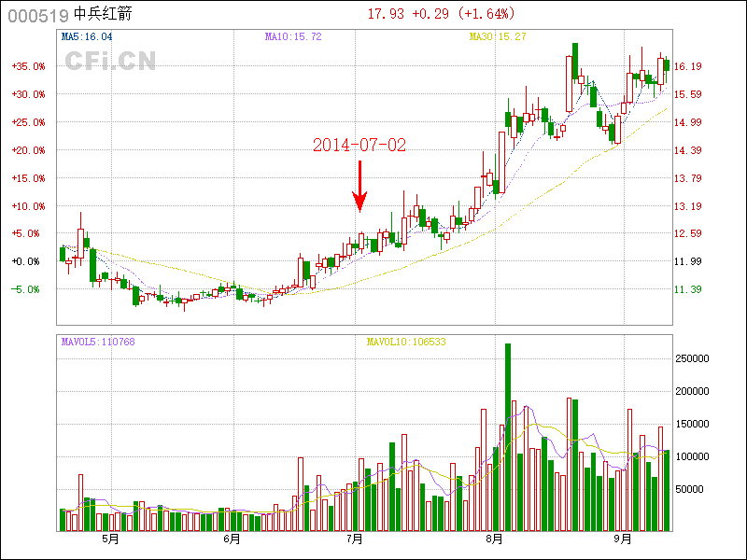
Task: Click the 14.99 price axis label
Action: click(688, 122)
